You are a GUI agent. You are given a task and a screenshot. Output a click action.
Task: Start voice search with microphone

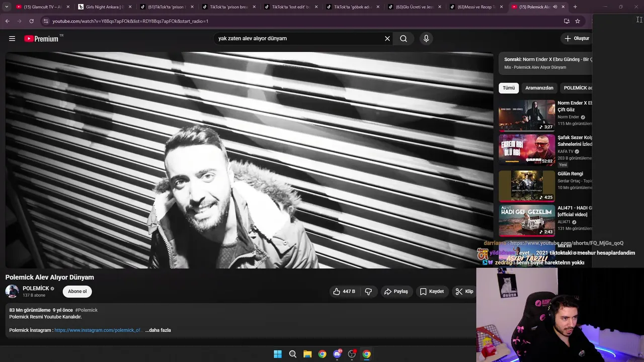point(426,38)
